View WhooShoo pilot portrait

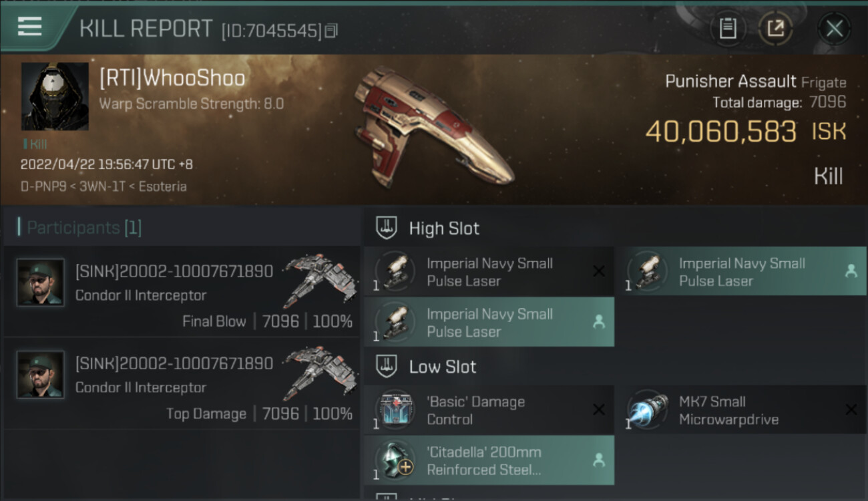click(55, 96)
